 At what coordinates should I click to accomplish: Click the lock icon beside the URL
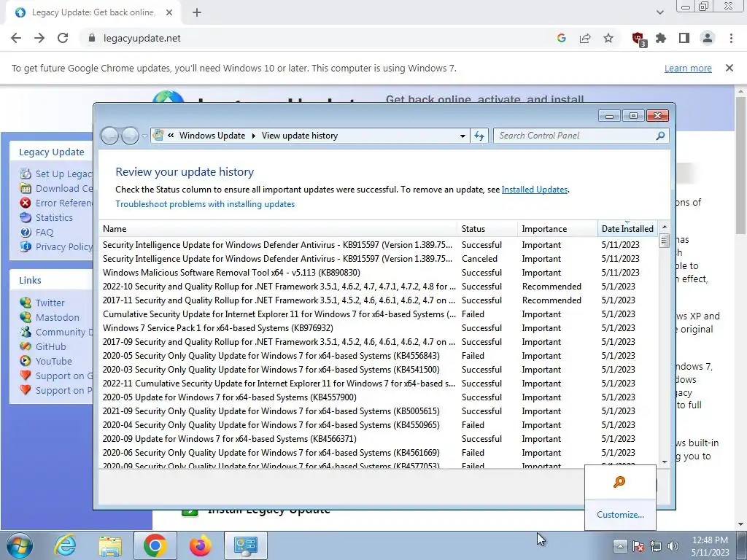tap(92, 38)
